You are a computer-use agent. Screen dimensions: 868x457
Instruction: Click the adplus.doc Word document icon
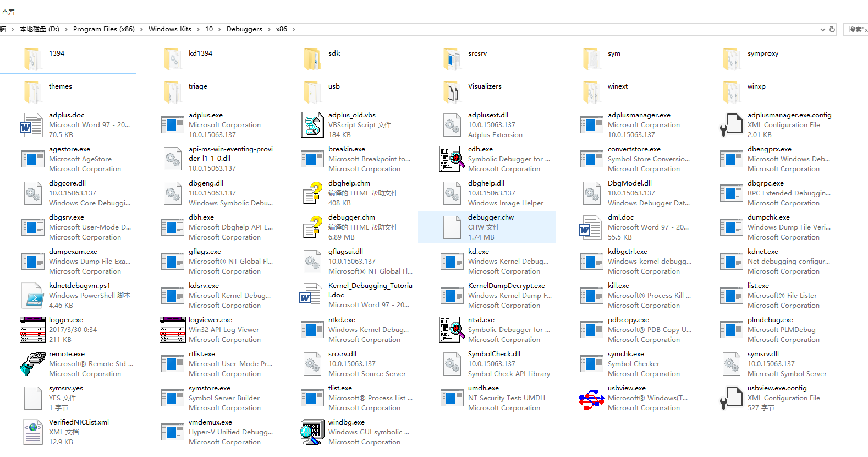click(32, 125)
